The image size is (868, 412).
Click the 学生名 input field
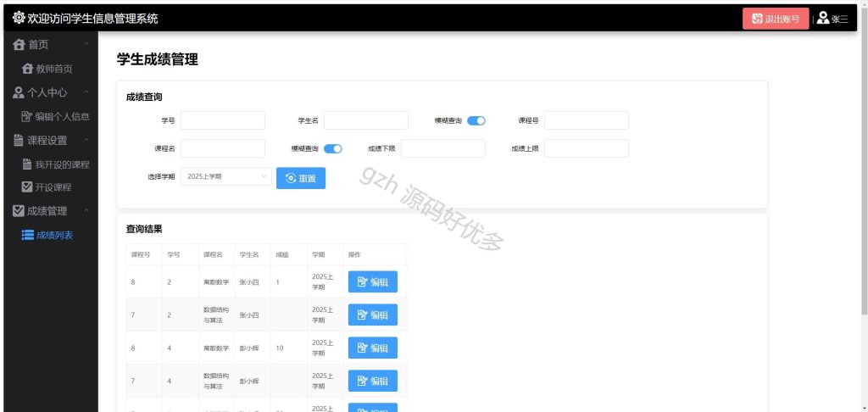366,120
